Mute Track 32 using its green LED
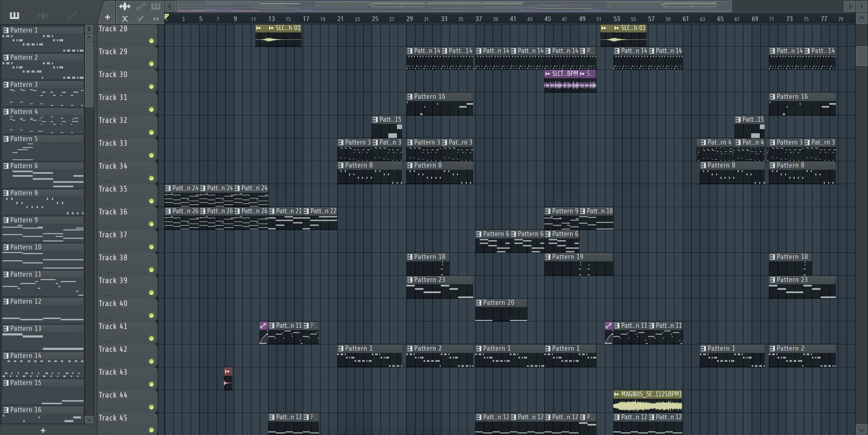Image resolution: width=868 pixels, height=435 pixels. [x=152, y=132]
